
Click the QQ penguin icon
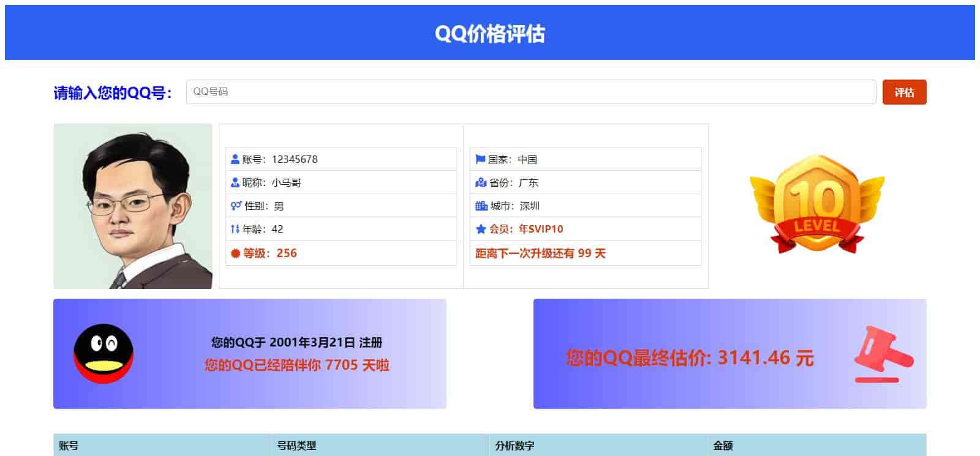pyautogui.click(x=104, y=354)
